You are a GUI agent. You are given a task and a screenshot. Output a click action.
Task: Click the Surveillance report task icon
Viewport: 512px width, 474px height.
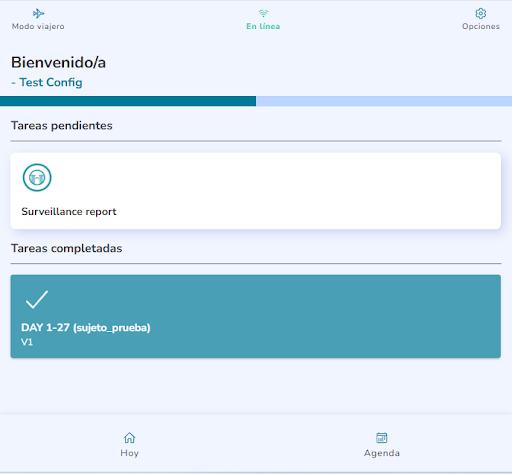pos(37,177)
